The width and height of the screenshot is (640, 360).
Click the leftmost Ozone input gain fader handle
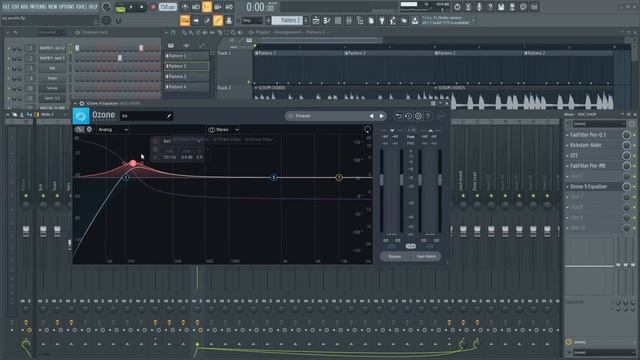382,180
